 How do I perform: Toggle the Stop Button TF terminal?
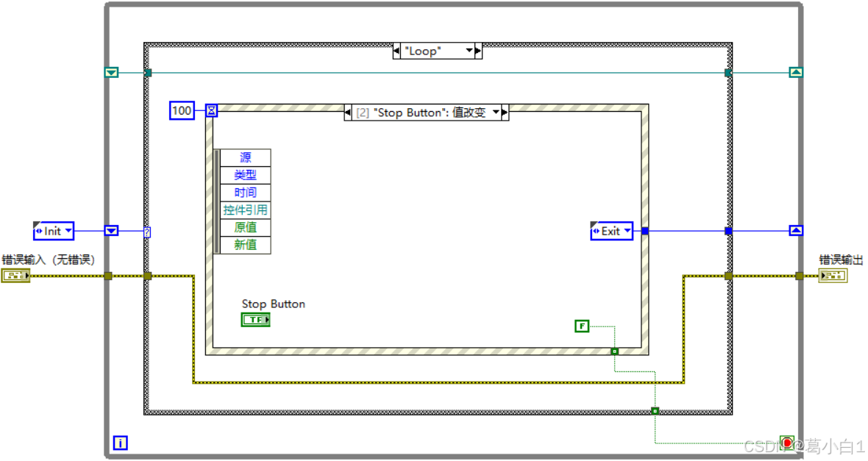pos(255,319)
